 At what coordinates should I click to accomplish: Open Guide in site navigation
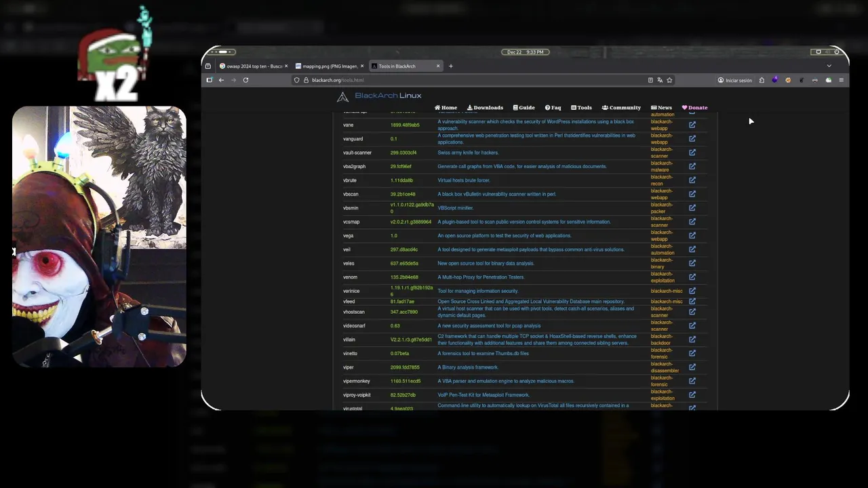point(524,108)
